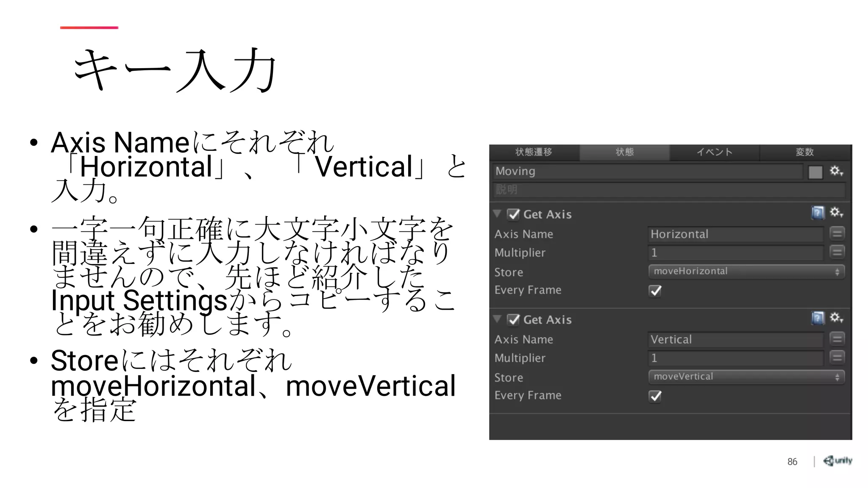868x488 pixels.
Task: Collapse the first Get Axis action
Action: pyautogui.click(x=498, y=213)
